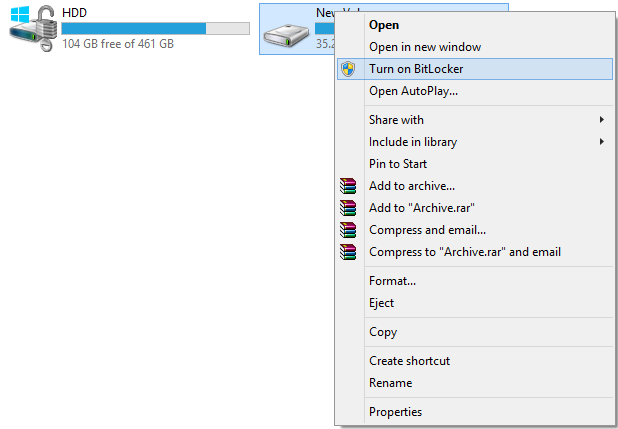Viewport: 618px width, 429px height.
Task: Choose Turn on BitLocker
Action: [x=475, y=69]
